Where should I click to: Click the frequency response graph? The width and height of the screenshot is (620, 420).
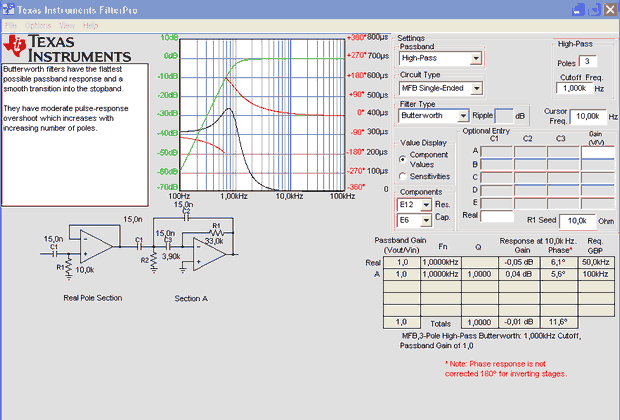[x=262, y=115]
